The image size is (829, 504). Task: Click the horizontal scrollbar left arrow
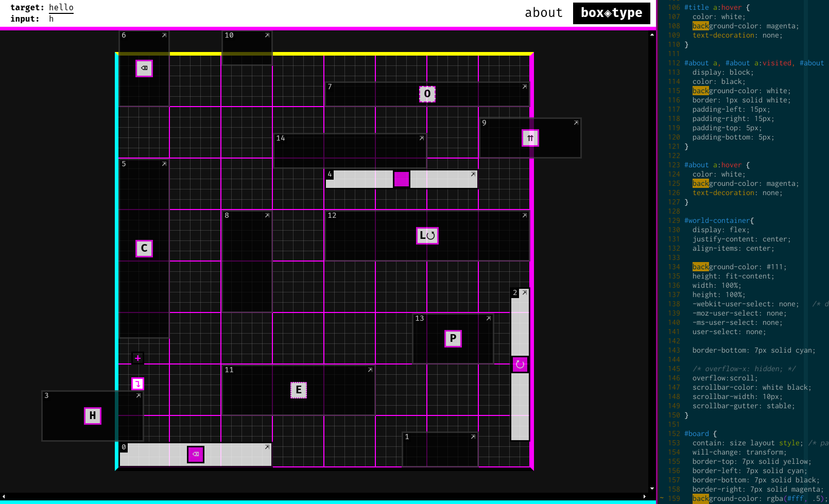point(4,497)
